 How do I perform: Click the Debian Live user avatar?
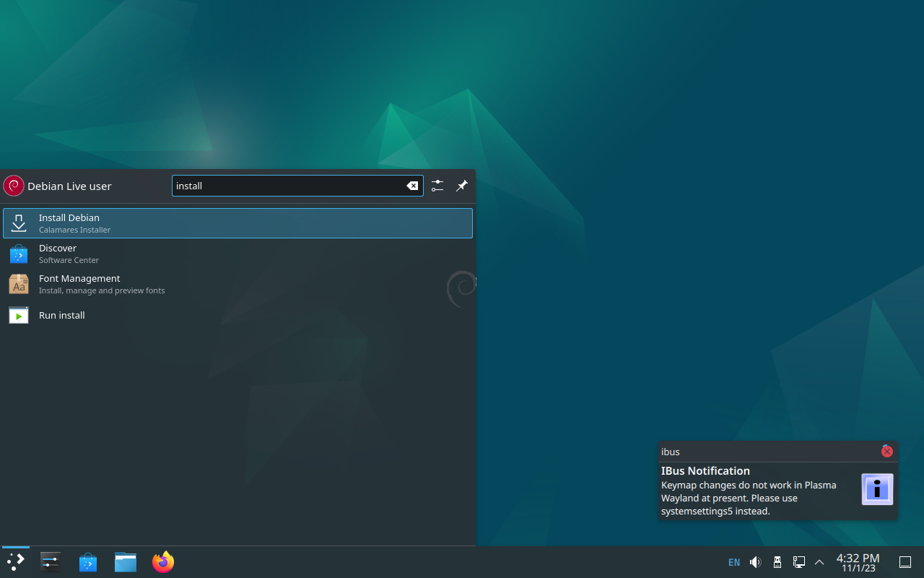pos(14,186)
